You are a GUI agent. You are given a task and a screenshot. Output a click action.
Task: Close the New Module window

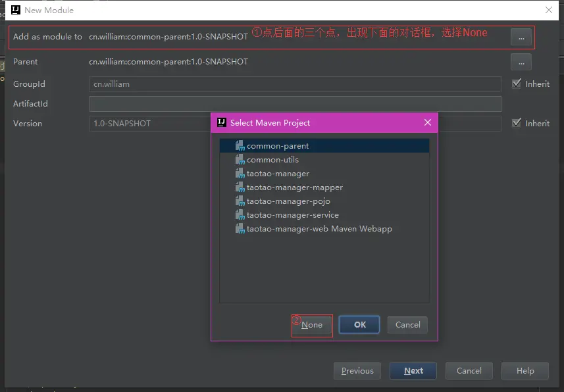[548, 10]
